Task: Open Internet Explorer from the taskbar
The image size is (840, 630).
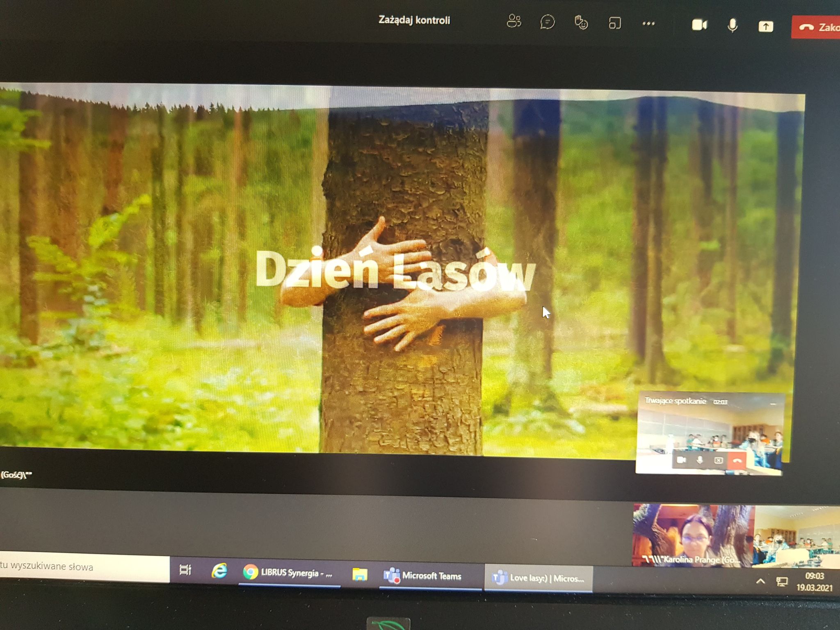Action: pyautogui.click(x=219, y=571)
